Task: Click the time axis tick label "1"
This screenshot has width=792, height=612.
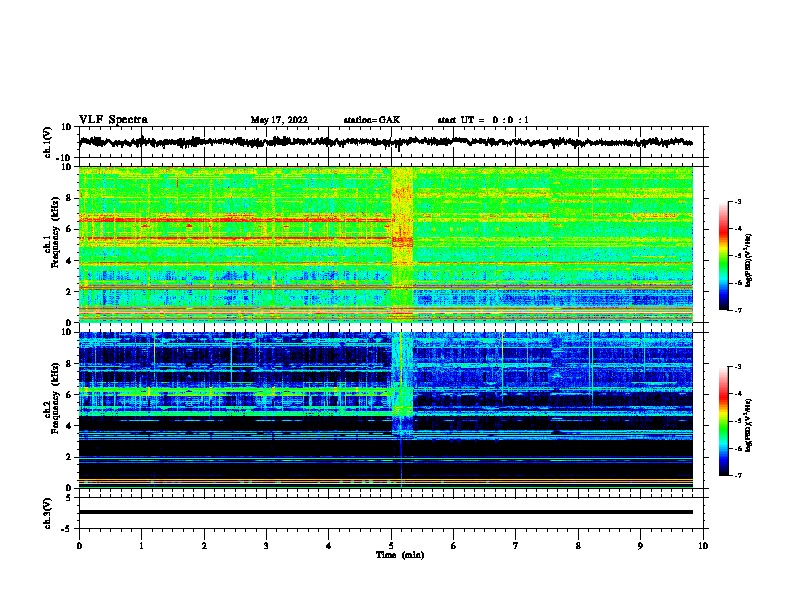Action: coord(141,546)
